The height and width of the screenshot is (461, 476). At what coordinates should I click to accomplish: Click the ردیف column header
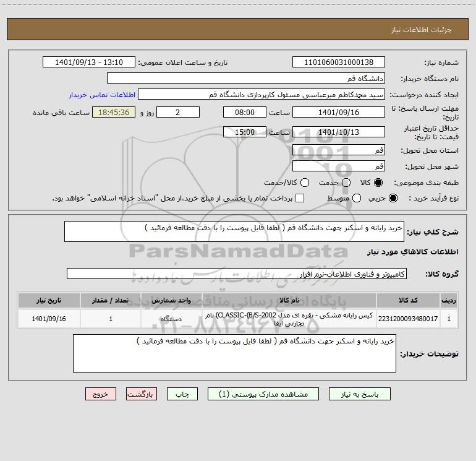pyautogui.click(x=449, y=300)
